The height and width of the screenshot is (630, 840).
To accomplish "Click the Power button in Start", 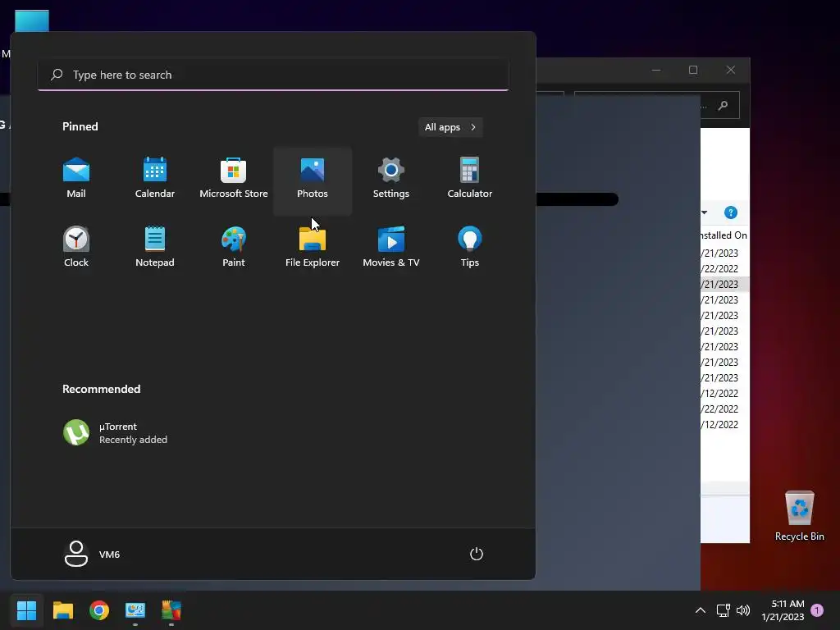I will tap(477, 554).
